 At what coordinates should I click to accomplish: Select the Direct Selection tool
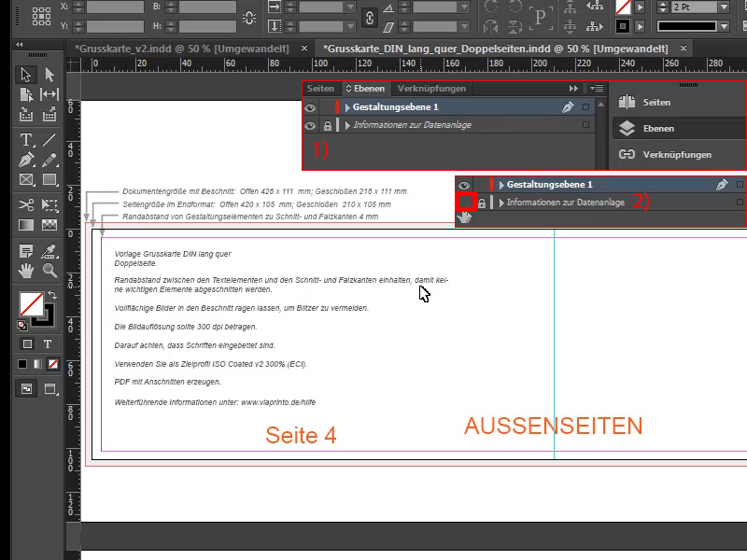point(49,75)
